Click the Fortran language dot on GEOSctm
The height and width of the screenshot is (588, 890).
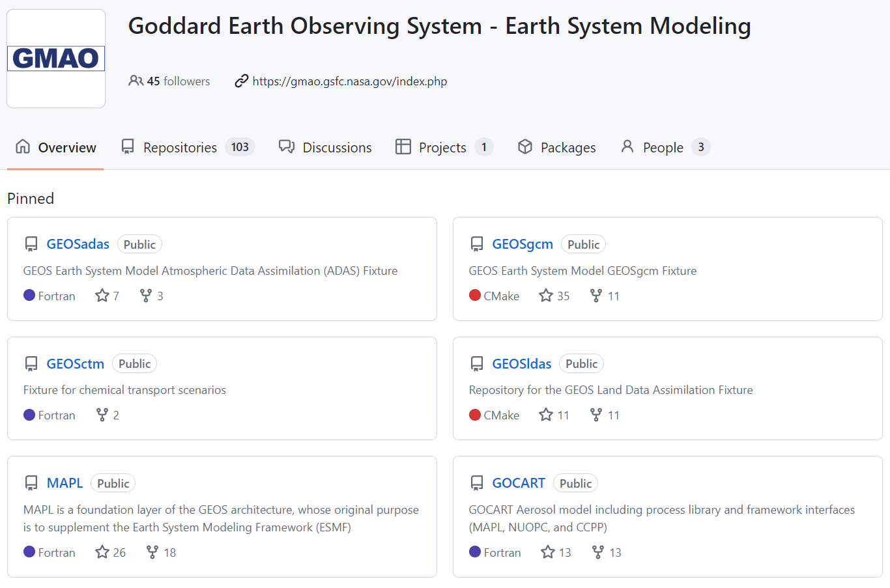pyautogui.click(x=29, y=415)
